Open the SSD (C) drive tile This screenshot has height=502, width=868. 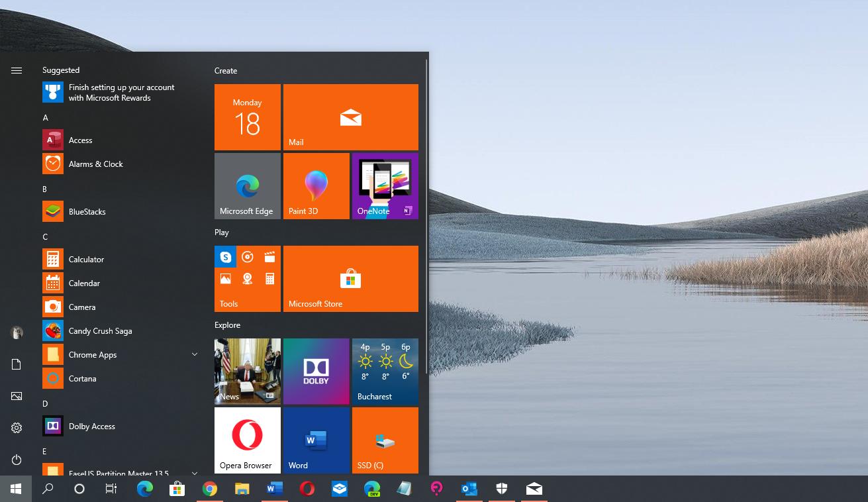385,440
